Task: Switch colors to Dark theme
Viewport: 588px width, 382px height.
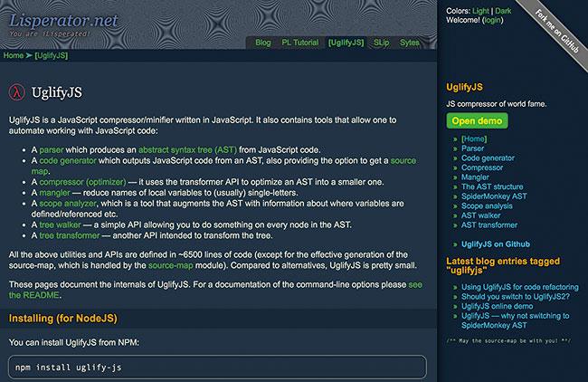Action: 503,11
